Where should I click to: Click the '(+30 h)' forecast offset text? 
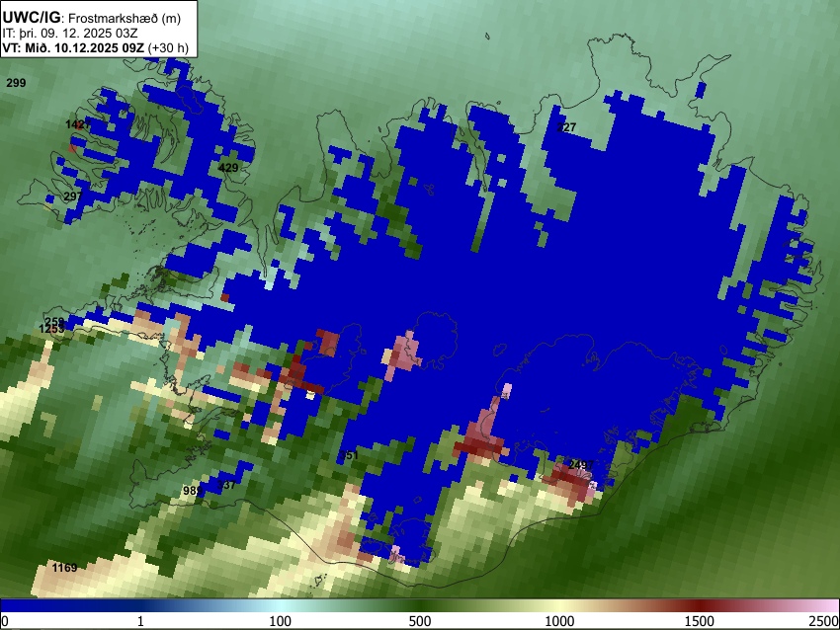pos(168,47)
